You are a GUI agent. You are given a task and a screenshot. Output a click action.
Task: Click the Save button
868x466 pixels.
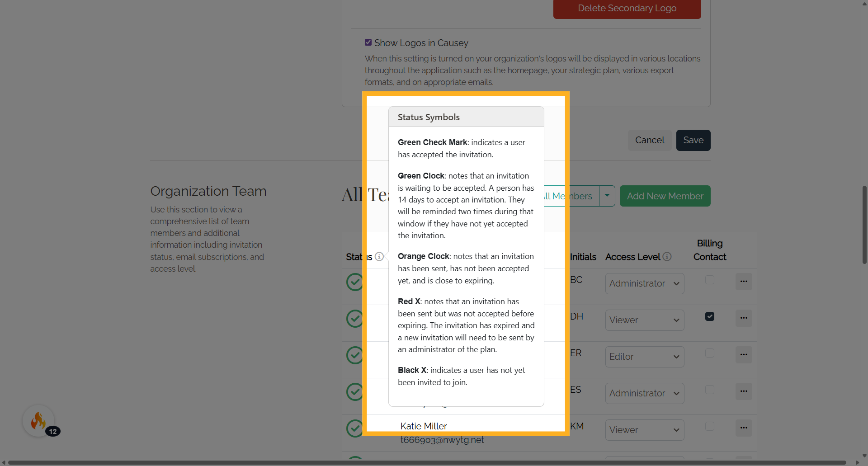click(693, 140)
